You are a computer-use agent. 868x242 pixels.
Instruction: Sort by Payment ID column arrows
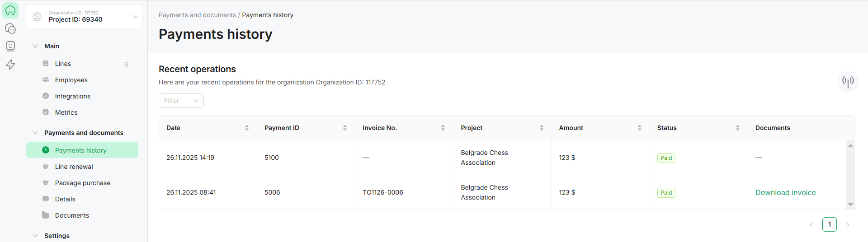[x=345, y=128]
